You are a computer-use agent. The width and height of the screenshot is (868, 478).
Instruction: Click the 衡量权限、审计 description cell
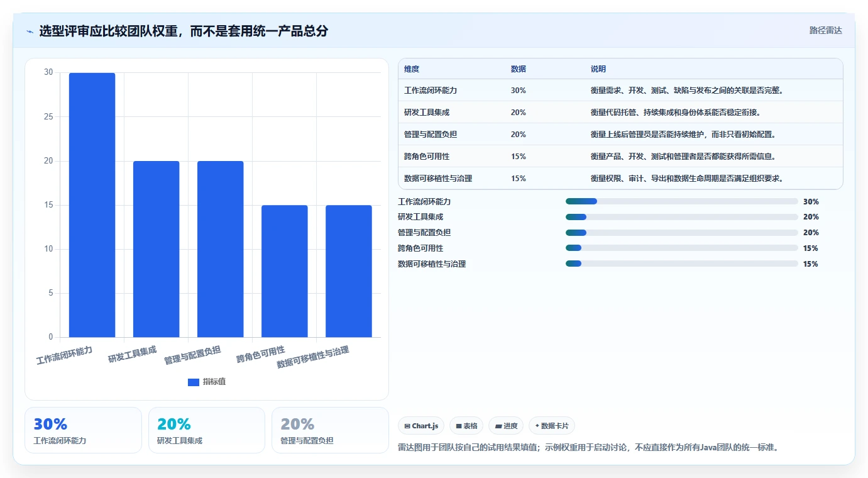(687, 179)
